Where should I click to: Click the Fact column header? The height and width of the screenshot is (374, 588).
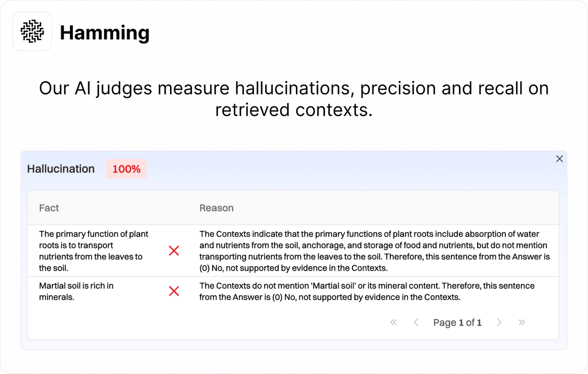(49, 208)
